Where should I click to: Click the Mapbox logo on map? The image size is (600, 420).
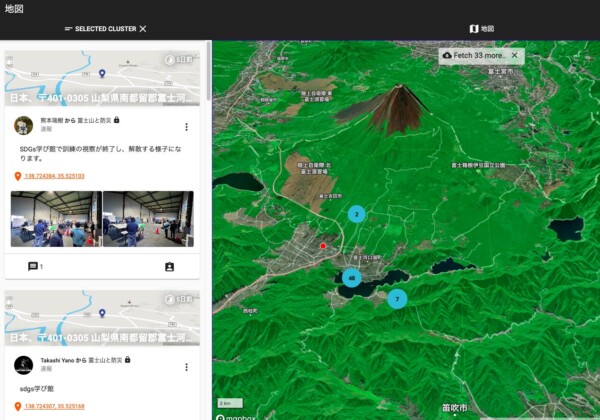233,415
